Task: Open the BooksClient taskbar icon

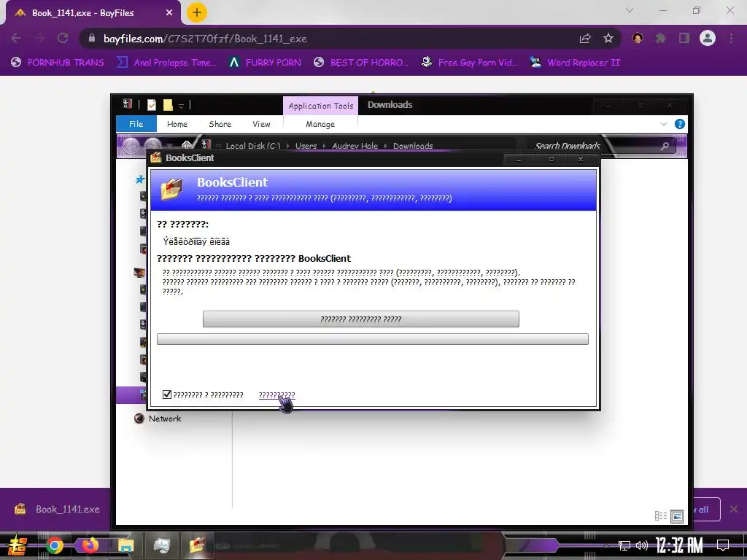Action: 197,545
